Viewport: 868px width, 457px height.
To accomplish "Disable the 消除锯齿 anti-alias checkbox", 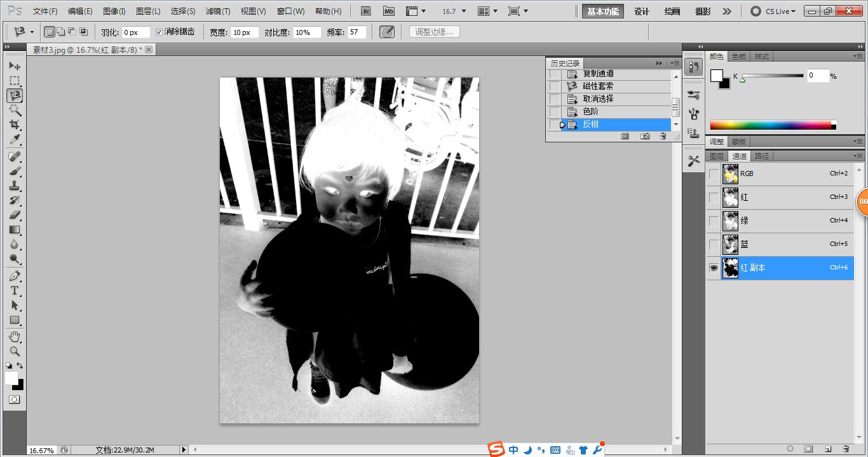I will (159, 32).
